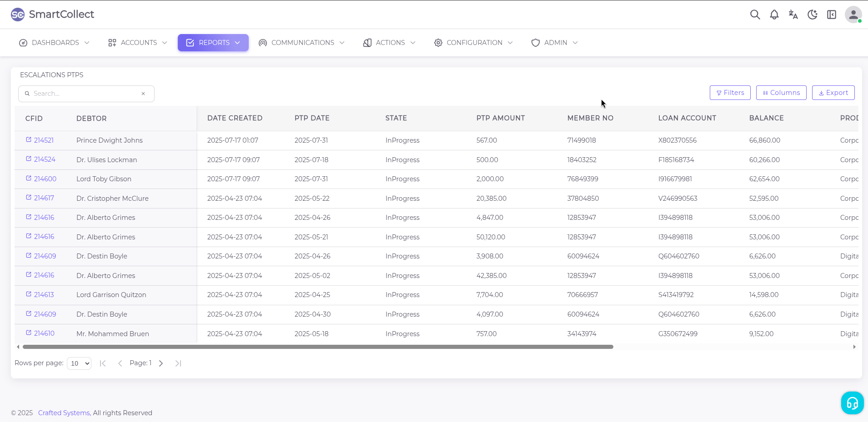Toggle dark mode moon icon
Viewport: 868px width, 422px height.
click(812, 15)
